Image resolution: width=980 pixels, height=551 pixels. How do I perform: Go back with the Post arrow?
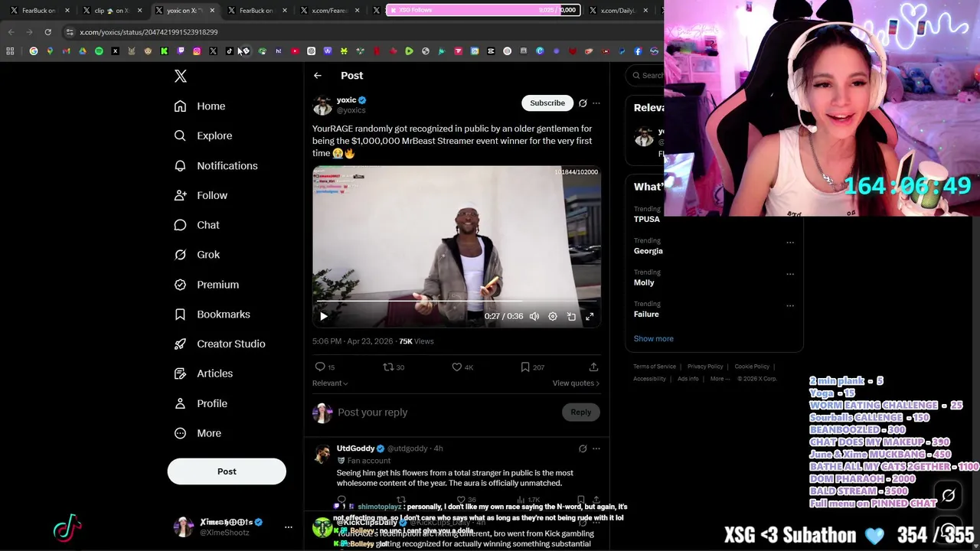pos(318,75)
